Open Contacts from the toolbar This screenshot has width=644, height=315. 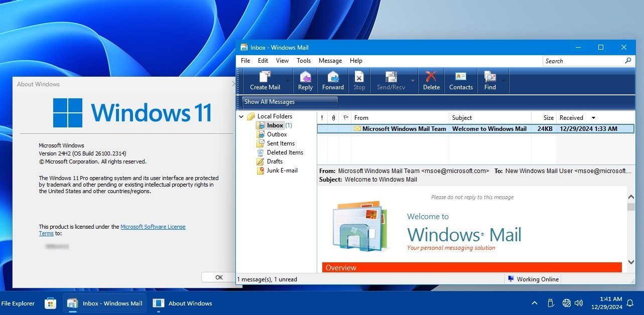(461, 80)
